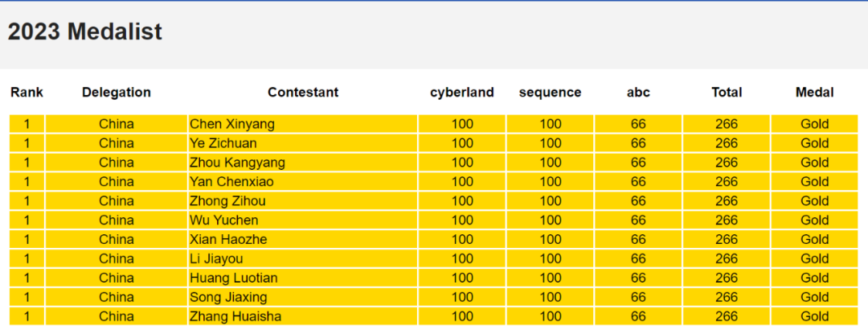Click on contestant Yan Chenxiao
Image resolution: width=868 pixels, height=326 pixels.
point(231,182)
